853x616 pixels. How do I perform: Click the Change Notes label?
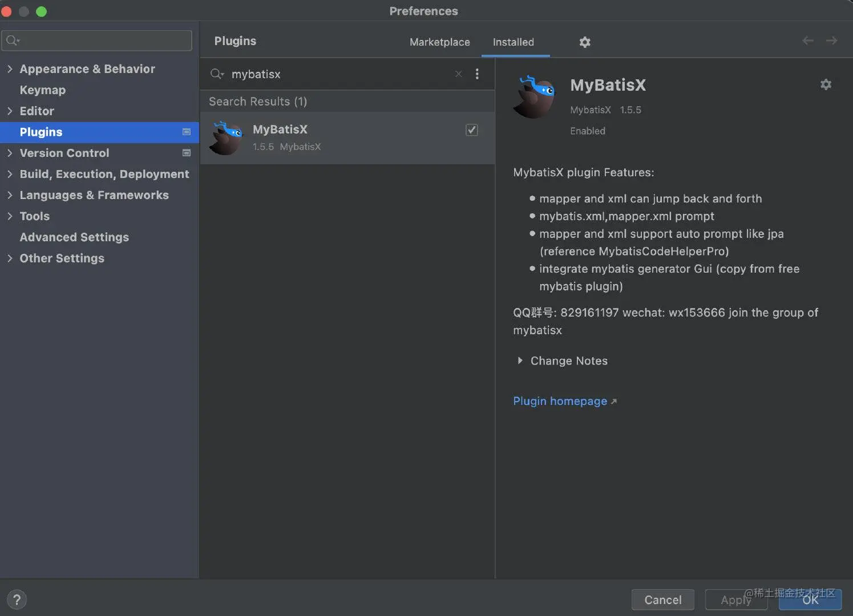click(569, 360)
